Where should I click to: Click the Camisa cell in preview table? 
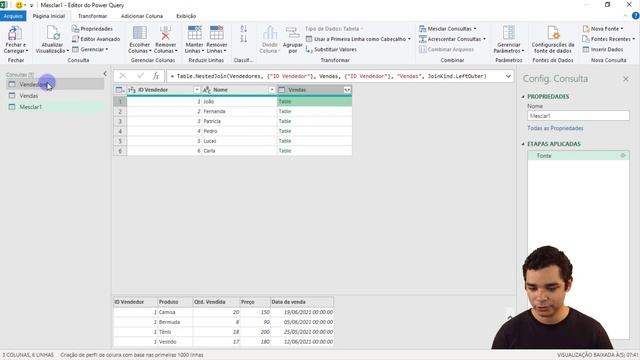pos(175,312)
